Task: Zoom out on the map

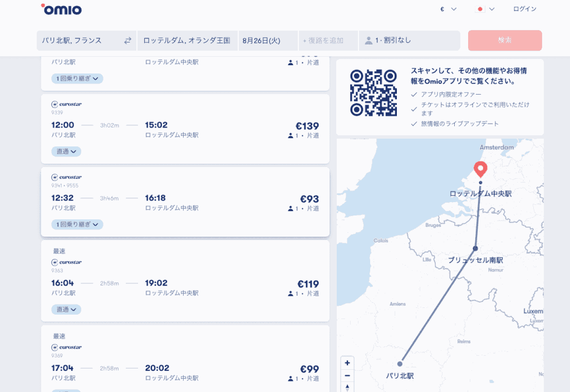Action: point(347,375)
